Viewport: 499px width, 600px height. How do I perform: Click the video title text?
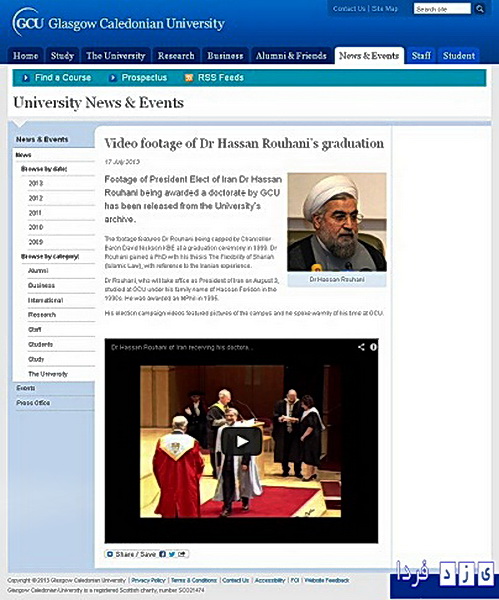coord(182,347)
